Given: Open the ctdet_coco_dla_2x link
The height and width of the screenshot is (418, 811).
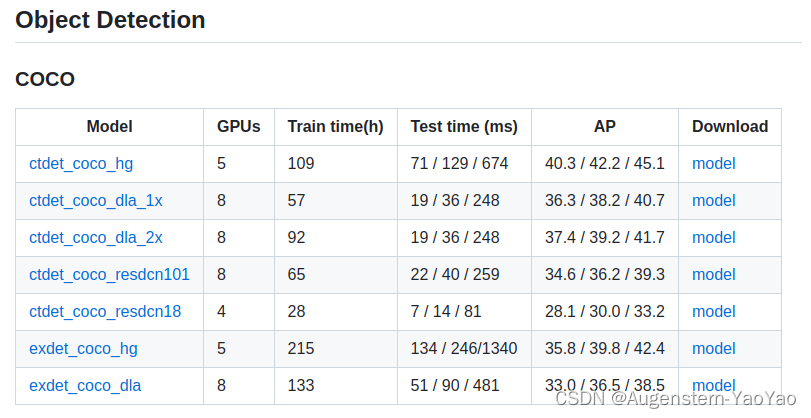Looking at the screenshot, I should click(96, 237).
